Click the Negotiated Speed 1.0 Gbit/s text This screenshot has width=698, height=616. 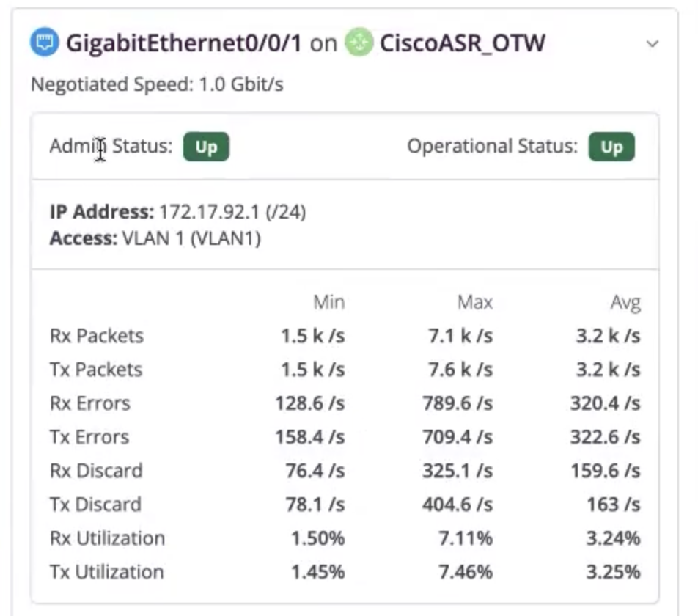point(157,84)
